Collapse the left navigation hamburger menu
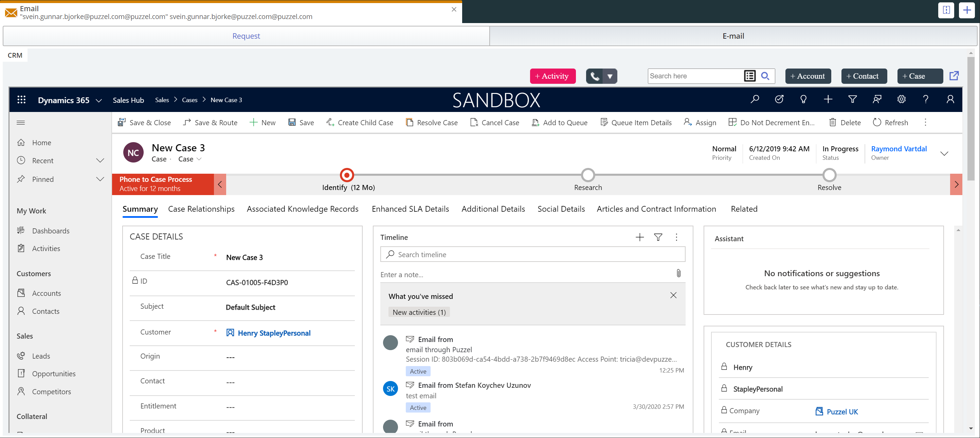Screen dimensions: 980x438 tap(21, 122)
